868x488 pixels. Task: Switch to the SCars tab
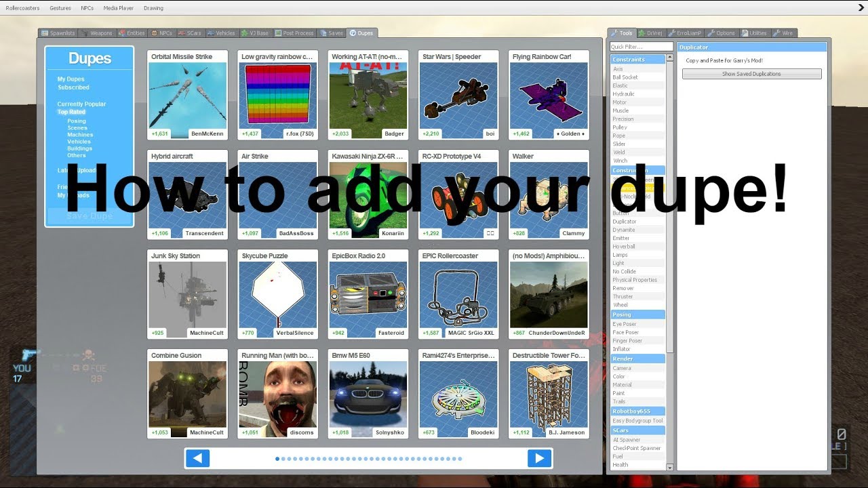(x=191, y=33)
